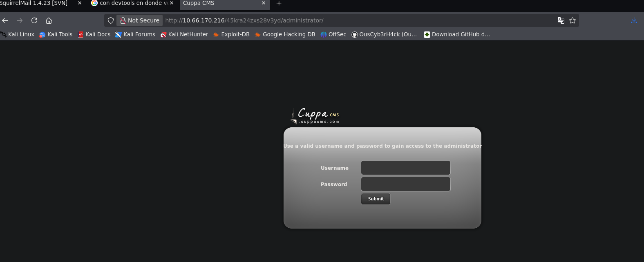The height and width of the screenshot is (262, 644).
Task: Open the Kali Tools bookmark
Action: point(56,34)
